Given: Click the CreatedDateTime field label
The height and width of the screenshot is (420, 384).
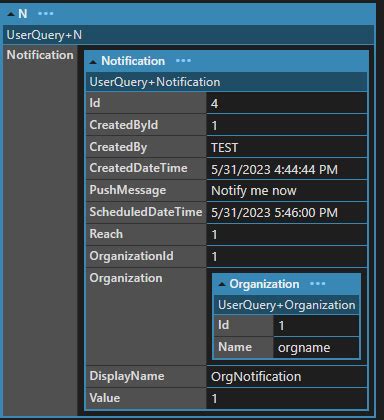Looking at the screenshot, I should coord(138,168).
